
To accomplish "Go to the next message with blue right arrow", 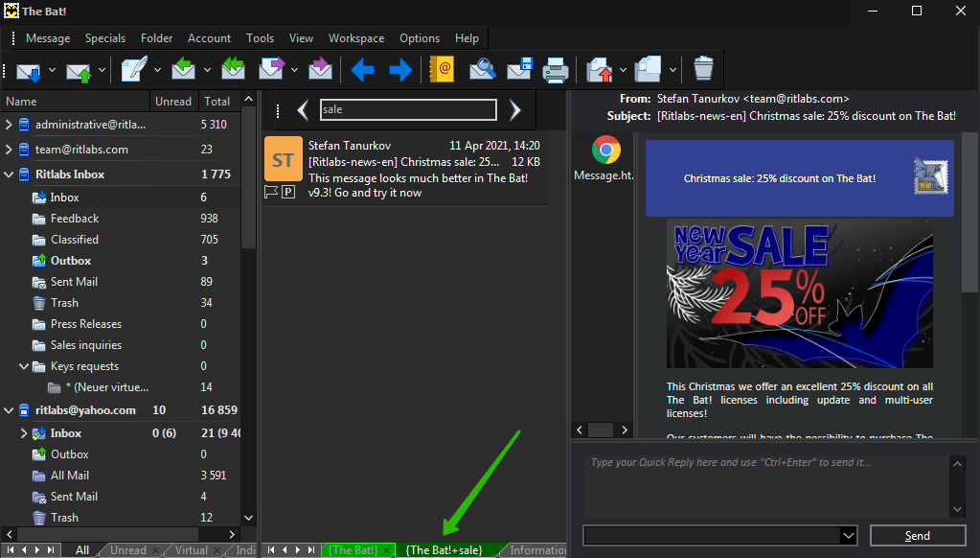I will coord(400,70).
